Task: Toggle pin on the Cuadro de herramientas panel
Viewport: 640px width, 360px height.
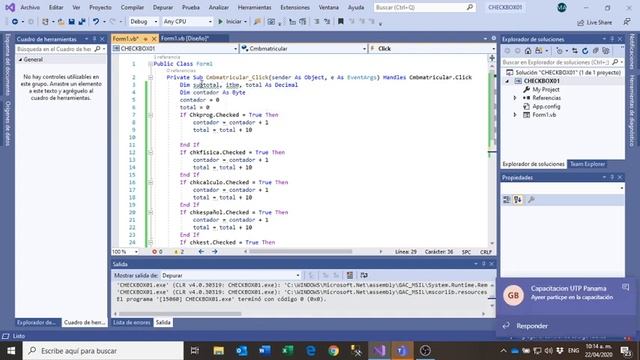Action: [94, 39]
